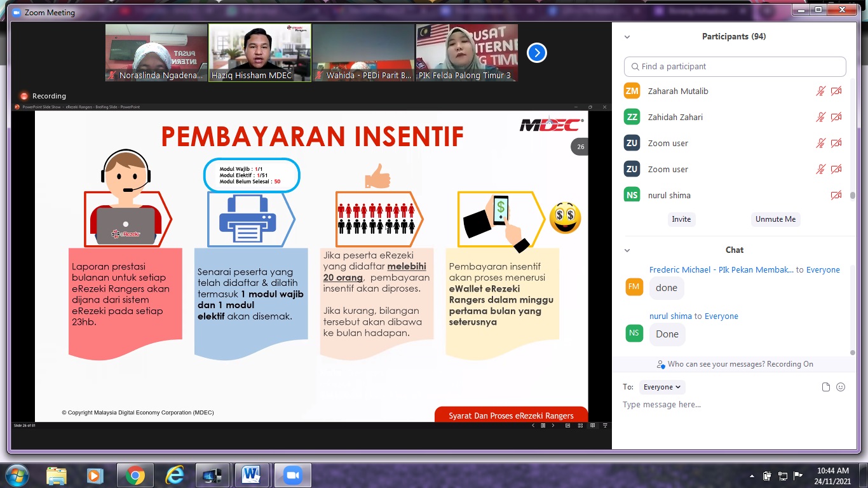The width and height of the screenshot is (868, 488).
Task: Select Haziq Hissham MDEC video thumbnail
Action: click(260, 53)
